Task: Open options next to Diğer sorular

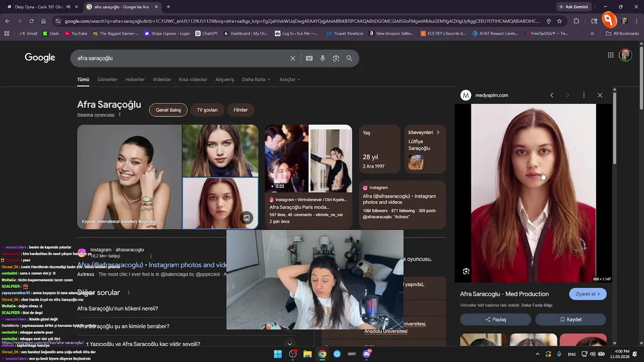Action: [129, 293]
